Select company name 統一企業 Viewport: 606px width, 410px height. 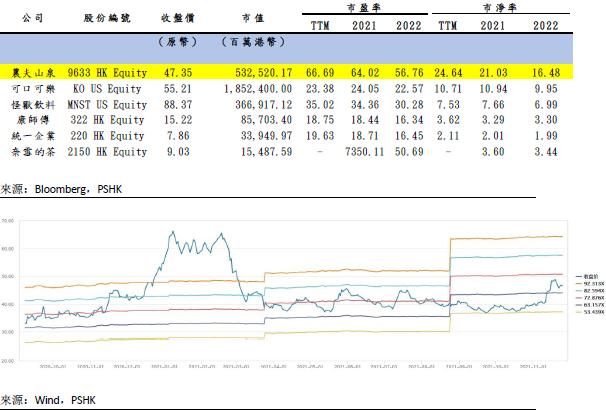[x=33, y=136]
